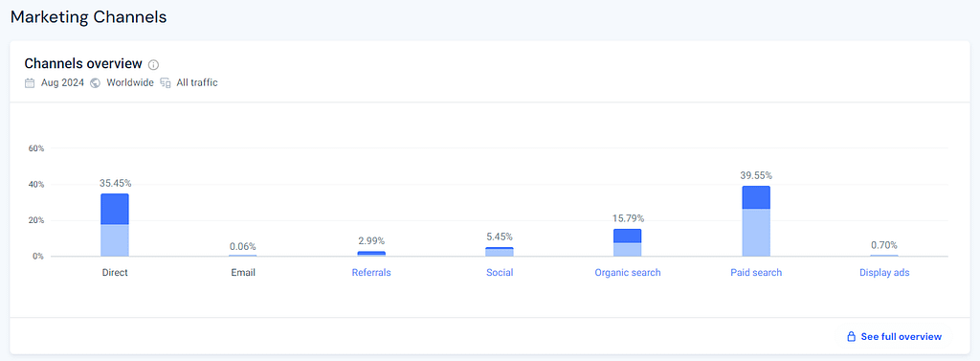Screen dimensions: 980x361
Task: Click the lock icon beside See full overview
Action: click(851, 337)
